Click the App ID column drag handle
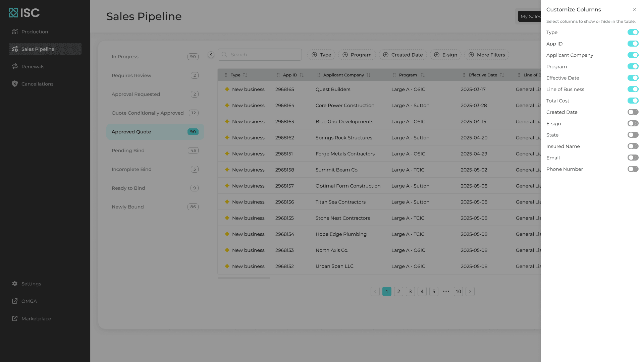 (x=278, y=75)
